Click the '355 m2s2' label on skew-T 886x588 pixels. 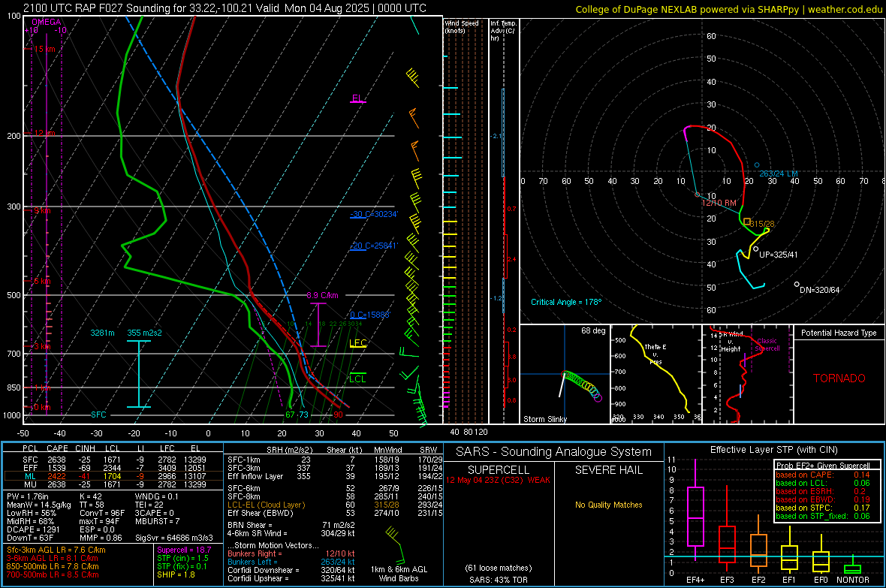pyautogui.click(x=144, y=333)
